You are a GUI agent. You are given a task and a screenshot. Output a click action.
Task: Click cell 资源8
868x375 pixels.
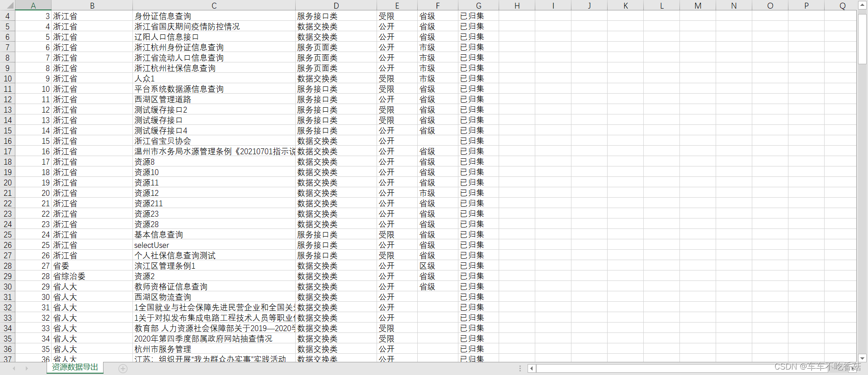pos(214,161)
